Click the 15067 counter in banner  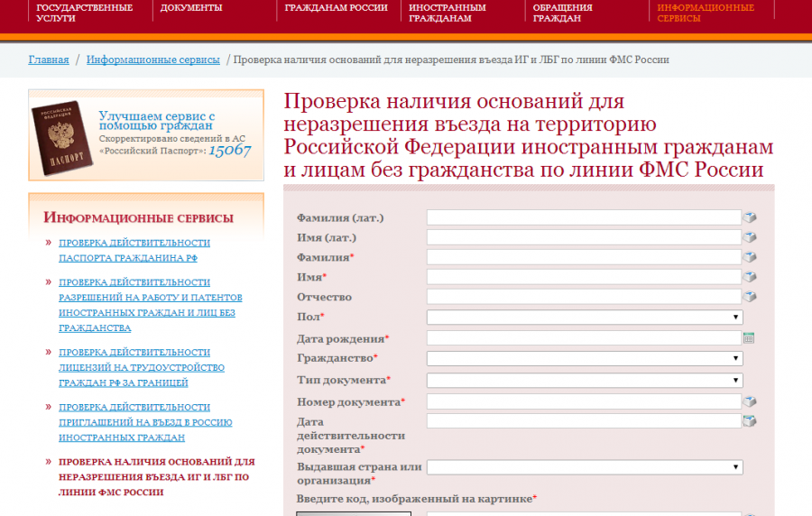[x=230, y=151]
